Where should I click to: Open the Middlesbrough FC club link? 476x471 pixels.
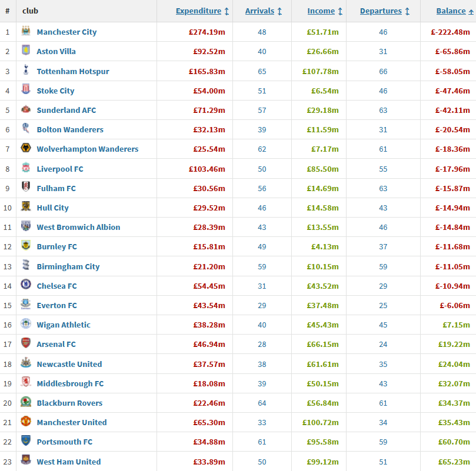coord(70,383)
